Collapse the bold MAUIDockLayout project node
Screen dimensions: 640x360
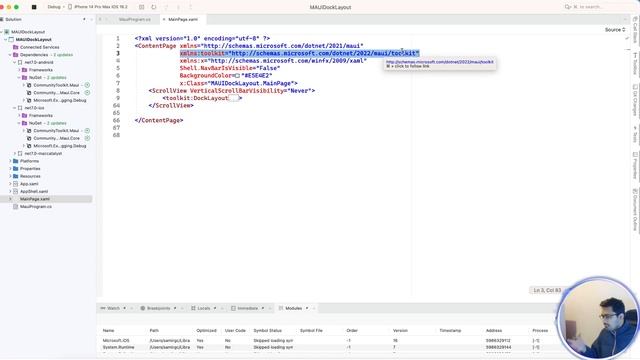(6, 40)
